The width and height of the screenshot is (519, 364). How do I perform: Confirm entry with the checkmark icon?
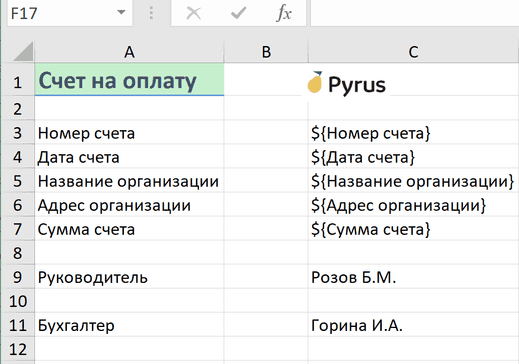(x=238, y=13)
